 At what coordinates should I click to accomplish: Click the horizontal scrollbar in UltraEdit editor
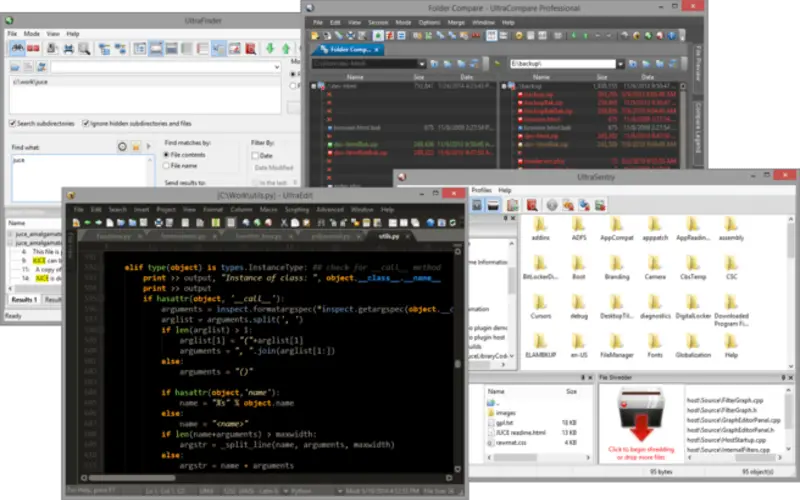(265, 478)
